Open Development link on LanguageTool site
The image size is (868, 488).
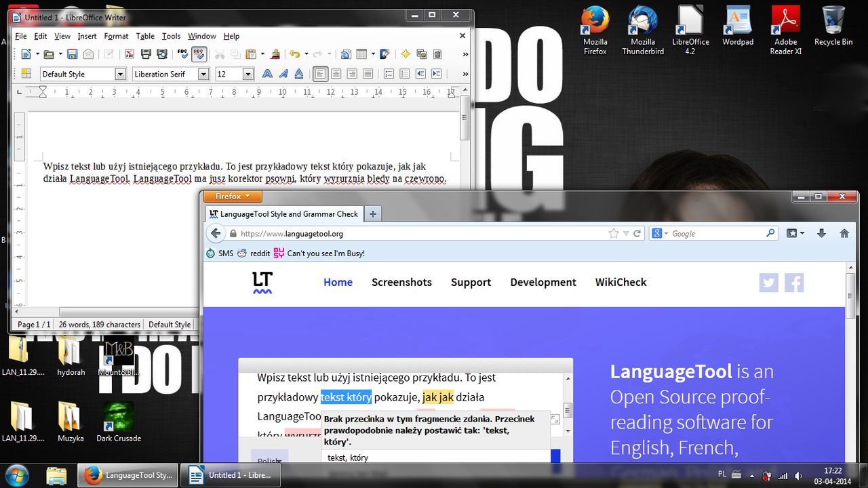(x=543, y=282)
